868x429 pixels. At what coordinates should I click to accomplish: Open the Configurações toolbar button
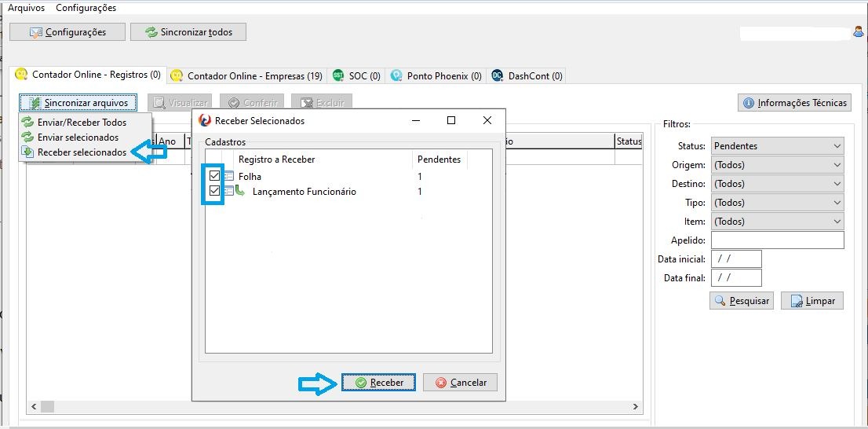(x=67, y=32)
